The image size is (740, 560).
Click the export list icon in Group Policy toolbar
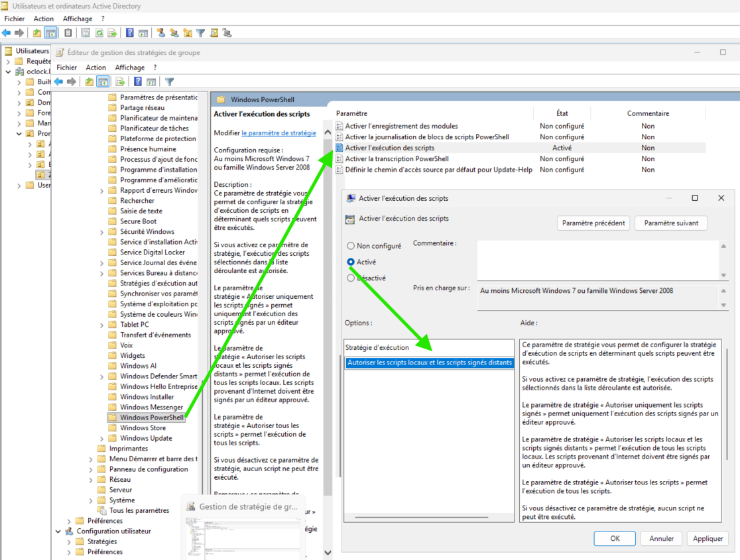pos(120,82)
